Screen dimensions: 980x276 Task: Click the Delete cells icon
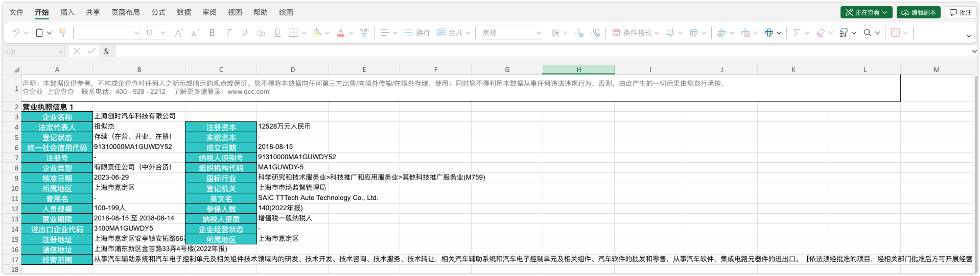(745, 33)
